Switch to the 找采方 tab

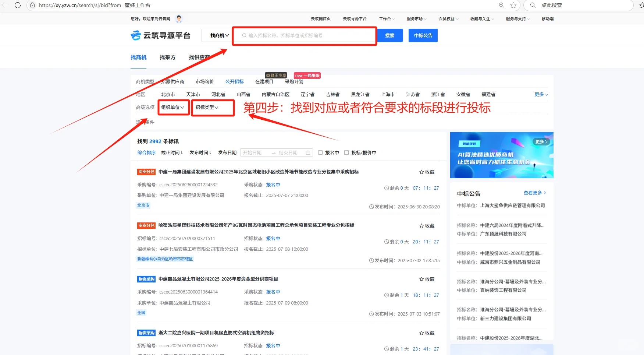point(167,57)
